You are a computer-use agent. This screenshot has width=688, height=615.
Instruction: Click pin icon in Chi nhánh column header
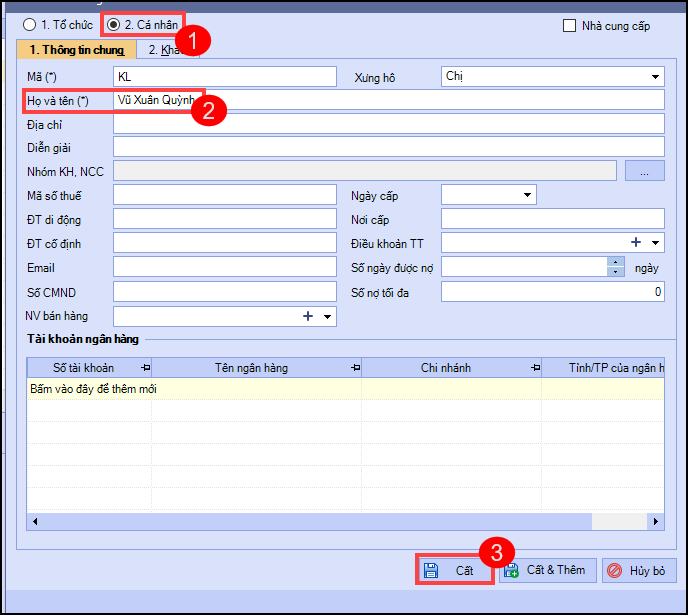pos(534,368)
